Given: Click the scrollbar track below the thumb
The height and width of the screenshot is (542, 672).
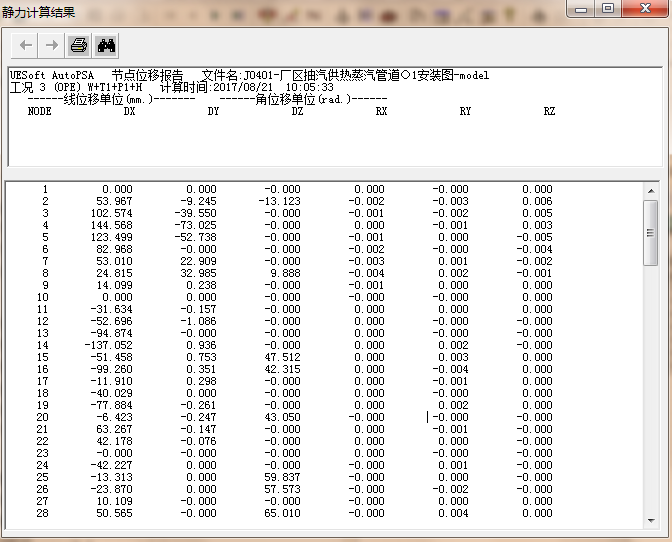Looking at the screenshot, I should 650,400.
